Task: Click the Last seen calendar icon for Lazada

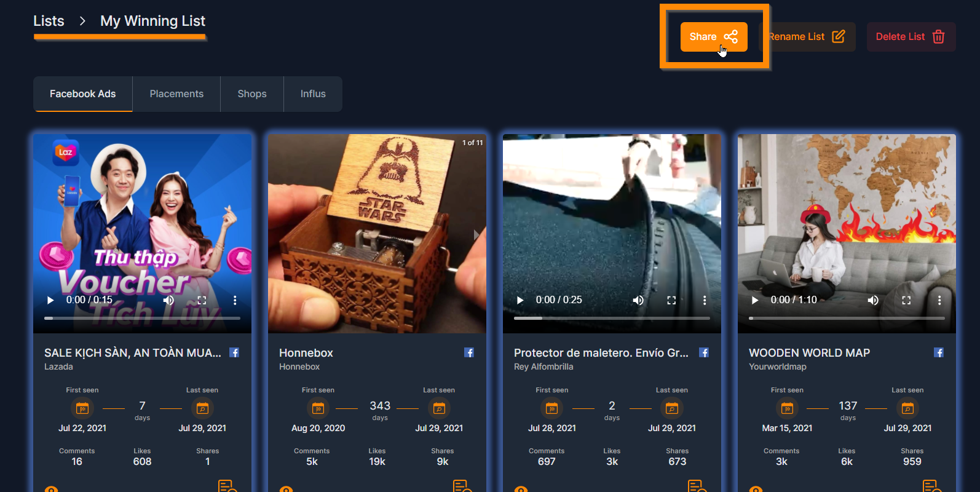Action: [202, 408]
